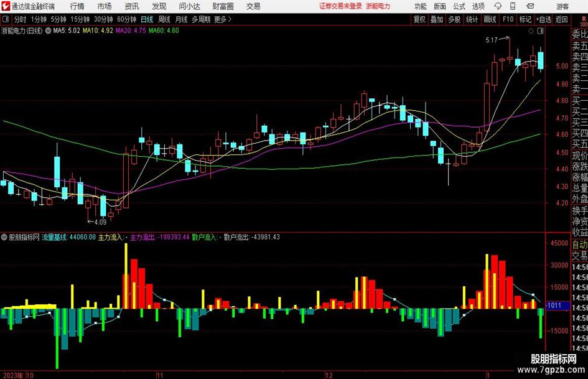Open the 选项 menu

point(478,6)
